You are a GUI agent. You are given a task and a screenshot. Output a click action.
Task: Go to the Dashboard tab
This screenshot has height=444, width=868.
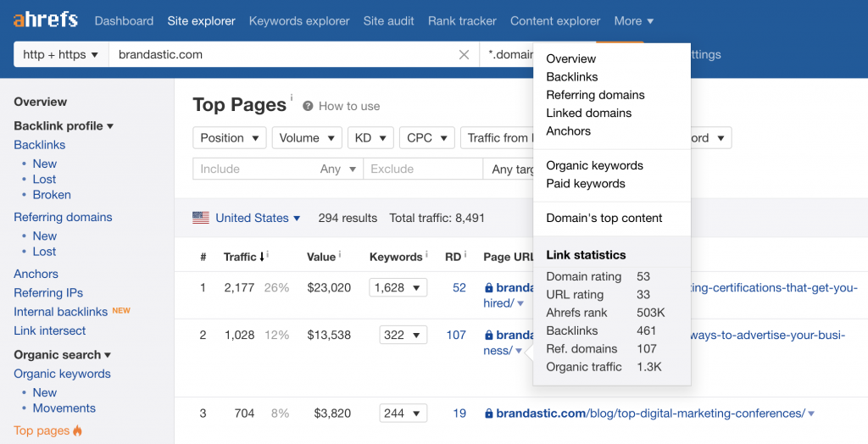coord(124,21)
